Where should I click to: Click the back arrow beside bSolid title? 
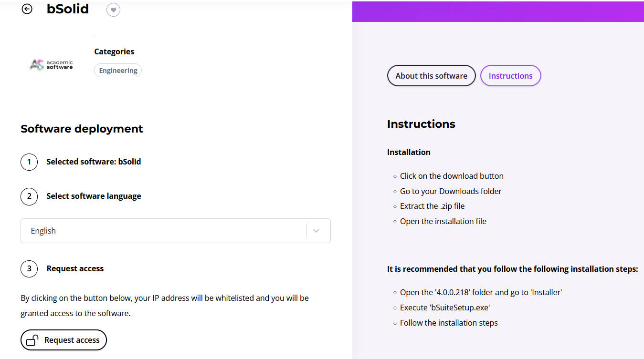[x=27, y=9]
